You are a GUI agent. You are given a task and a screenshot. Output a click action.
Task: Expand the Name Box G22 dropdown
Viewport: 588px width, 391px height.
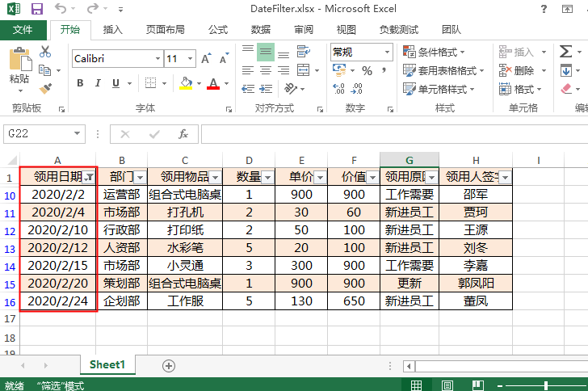tap(77, 133)
